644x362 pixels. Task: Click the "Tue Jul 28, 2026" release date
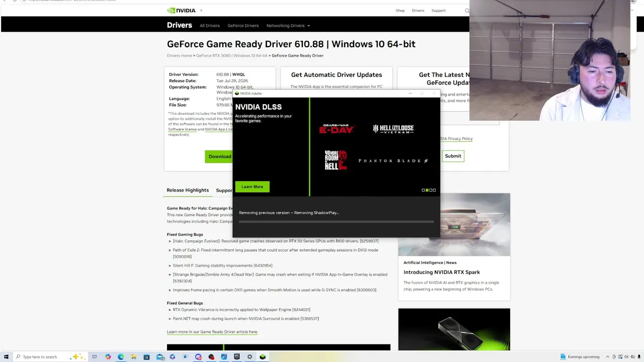232,81
